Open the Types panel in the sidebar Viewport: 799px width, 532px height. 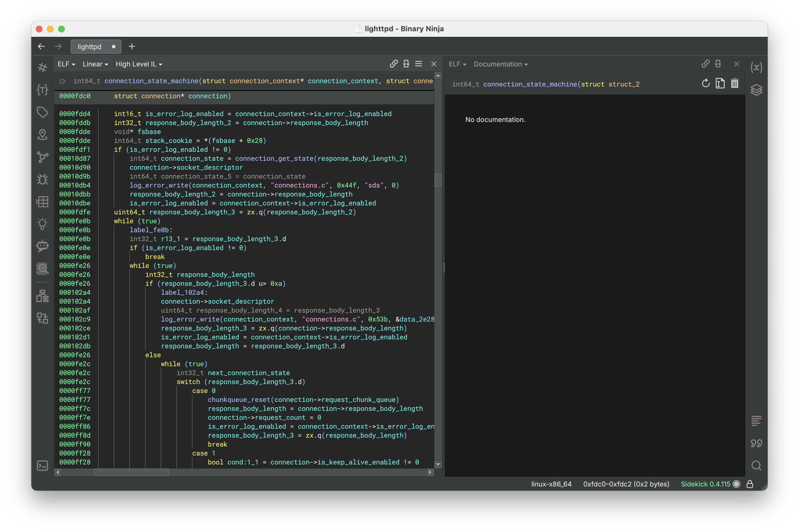42,90
